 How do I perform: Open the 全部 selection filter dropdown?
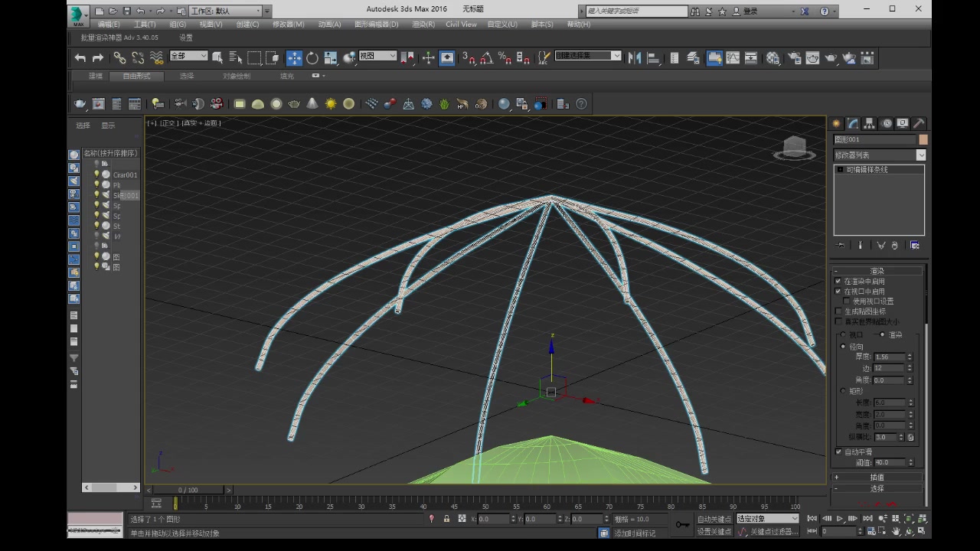[x=188, y=56]
